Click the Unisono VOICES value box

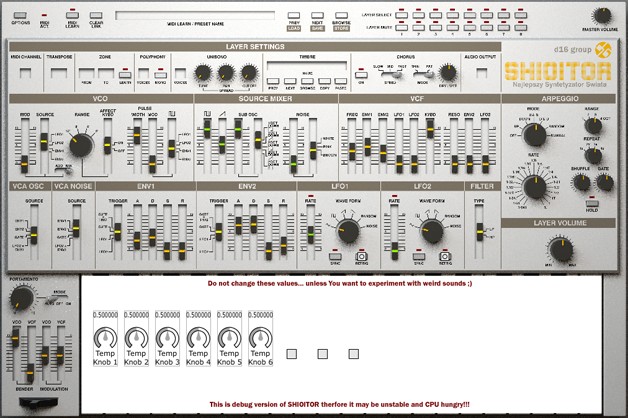180,73
